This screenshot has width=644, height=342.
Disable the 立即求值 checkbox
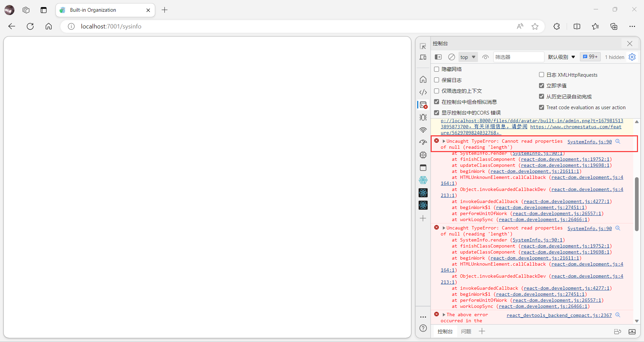click(x=541, y=85)
